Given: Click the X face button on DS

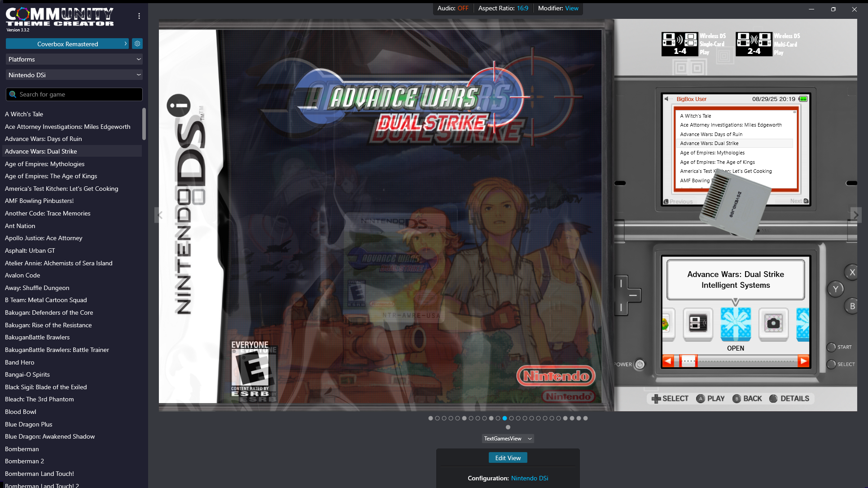Looking at the screenshot, I should point(852,272).
